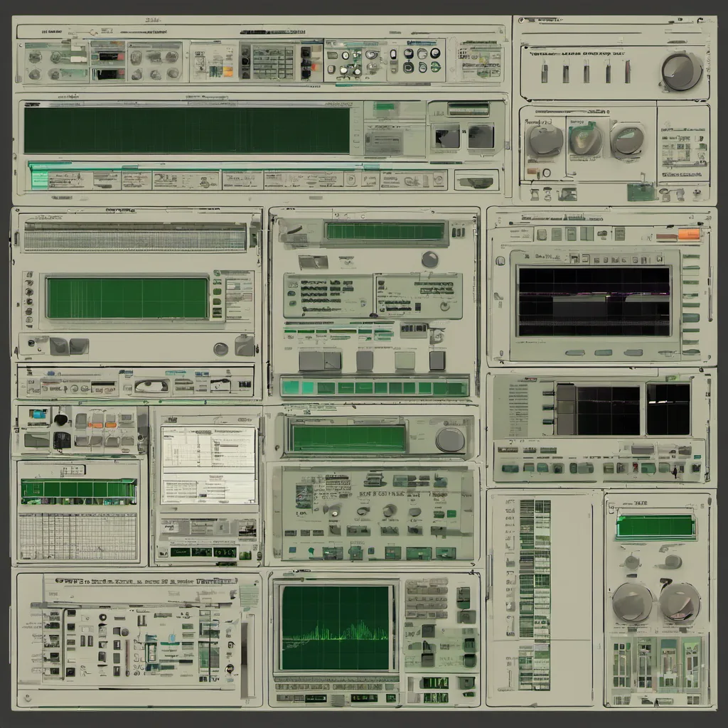
Task: Expand the tall green striped column strip
Action: tap(534, 594)
